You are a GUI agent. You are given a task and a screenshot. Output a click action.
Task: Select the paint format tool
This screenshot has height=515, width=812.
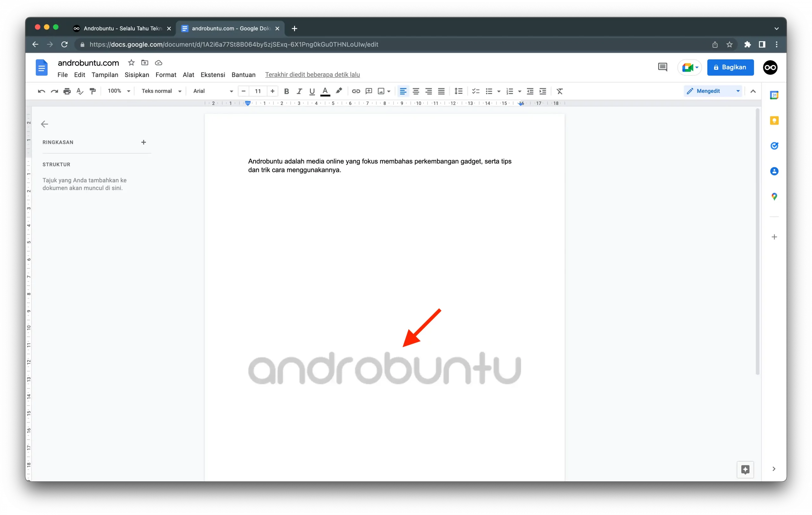click(x=92, y=91)
